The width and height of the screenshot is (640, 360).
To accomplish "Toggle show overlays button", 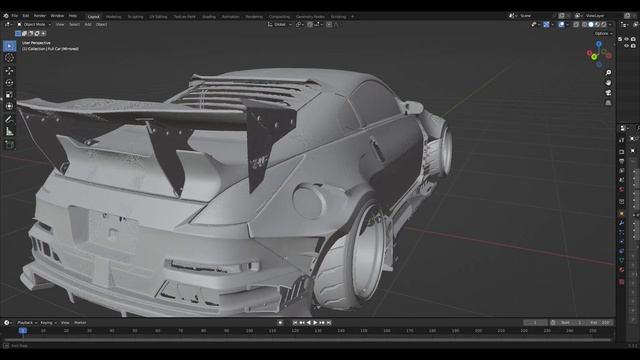I will [561, 24].
